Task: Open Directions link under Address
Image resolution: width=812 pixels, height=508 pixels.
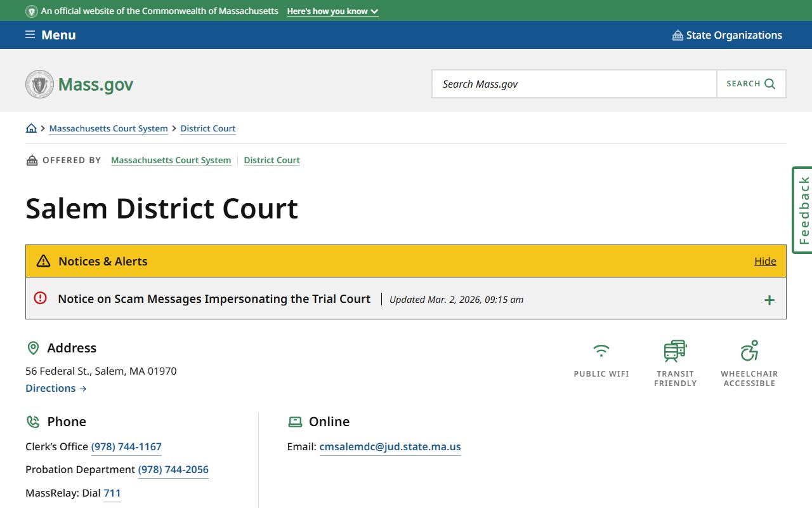Action: (56, 388)
